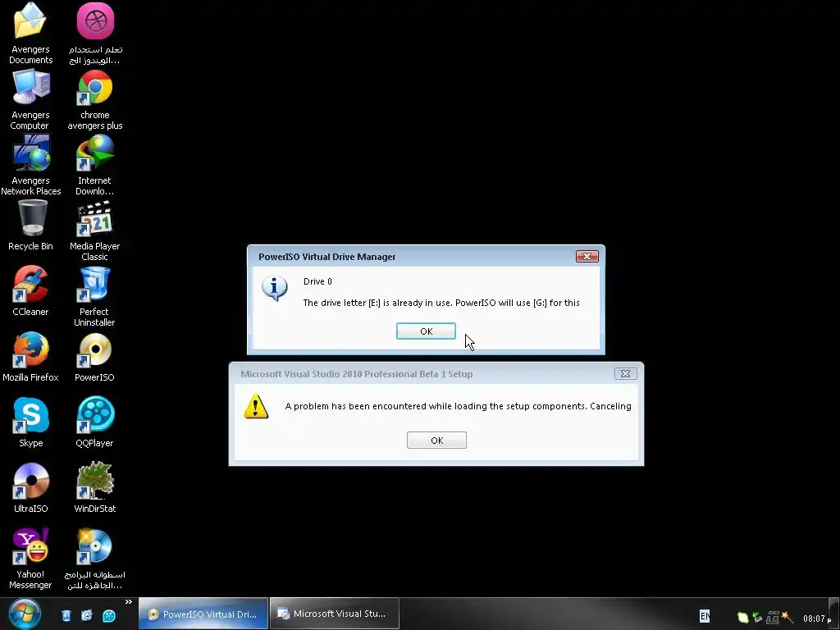Click the taskbar clock showing 08:07
The height and width of the screenshot is (630, 840).
point(817,619)
